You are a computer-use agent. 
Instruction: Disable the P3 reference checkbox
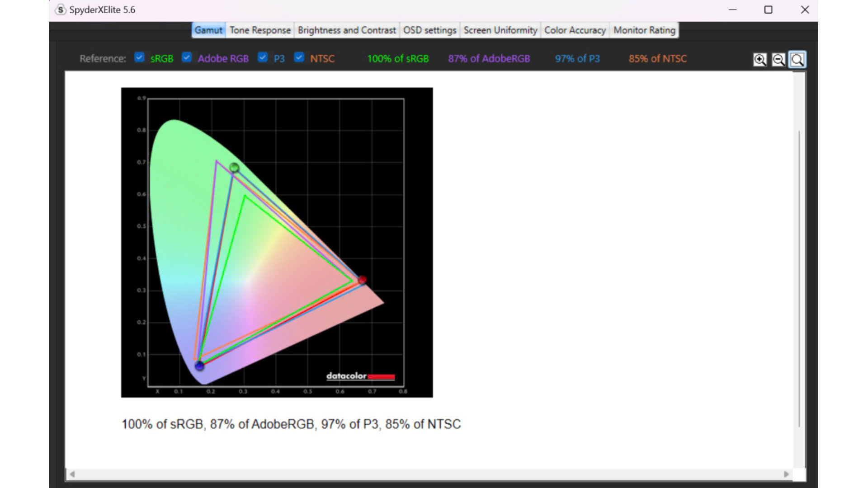[x=263, y=57]
